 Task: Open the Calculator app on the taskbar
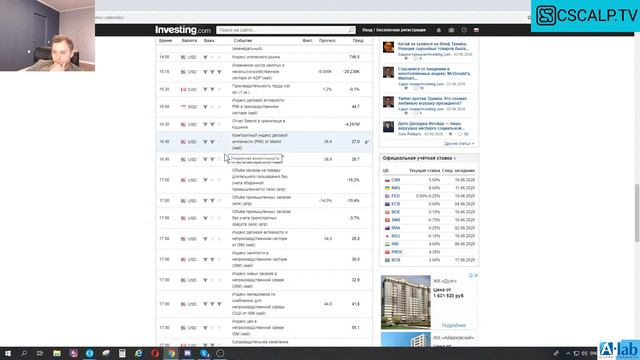click(122, 353)
